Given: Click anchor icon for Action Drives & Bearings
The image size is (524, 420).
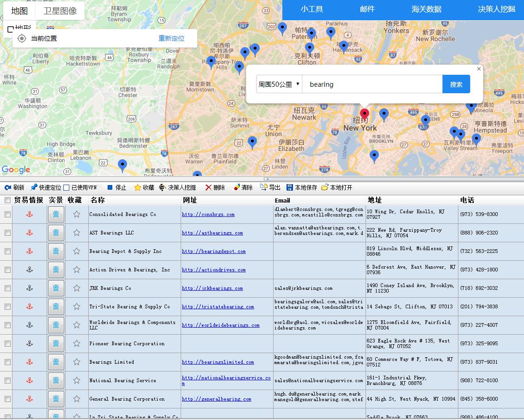Looking at the screenshot, I should (x=30, y=270).
